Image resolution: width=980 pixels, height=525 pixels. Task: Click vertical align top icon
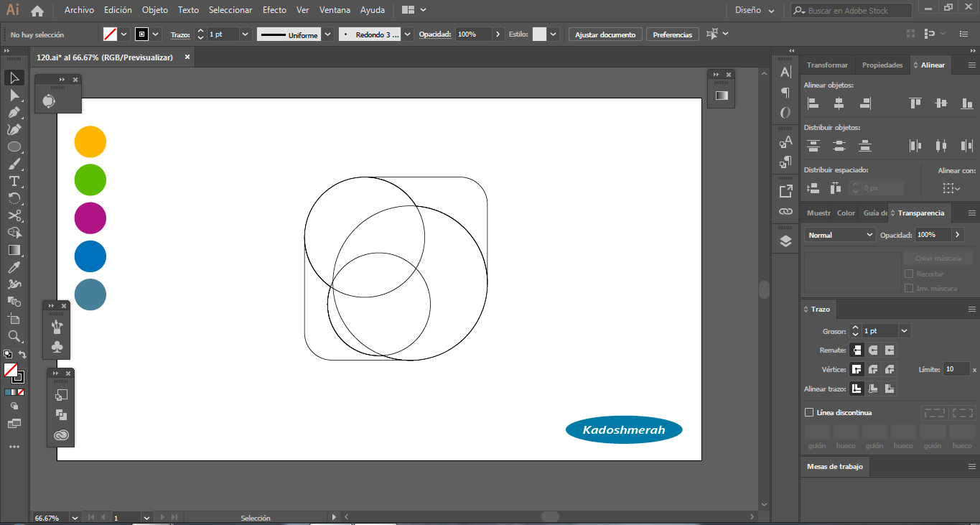(915, 103)
